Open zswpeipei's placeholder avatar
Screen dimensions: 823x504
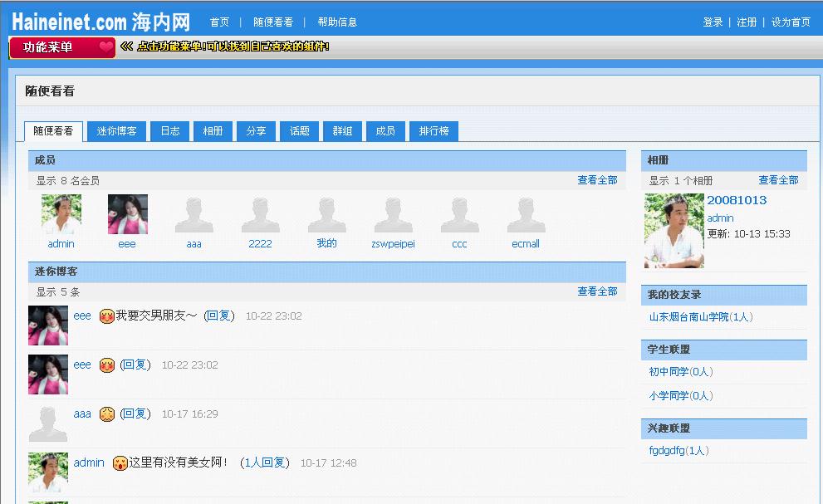(393, 214)
